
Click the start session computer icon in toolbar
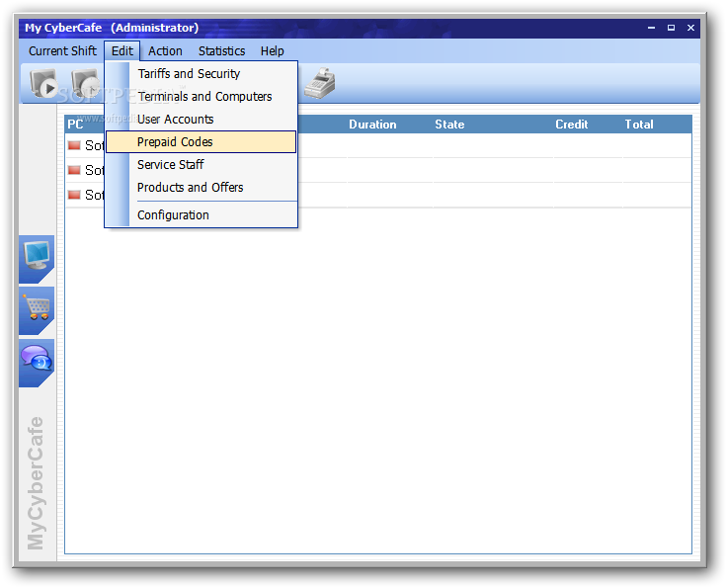pyautogui.click(x=43, y=83)
